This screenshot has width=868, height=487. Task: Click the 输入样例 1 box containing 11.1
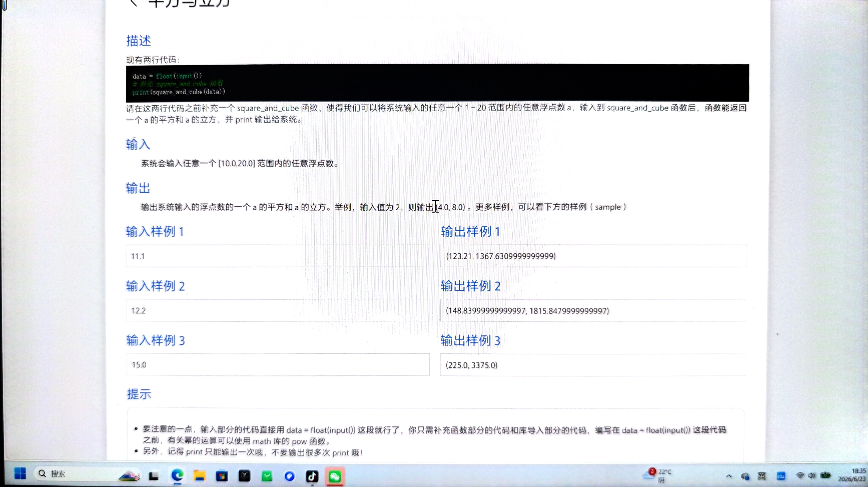tap(278, 256)
